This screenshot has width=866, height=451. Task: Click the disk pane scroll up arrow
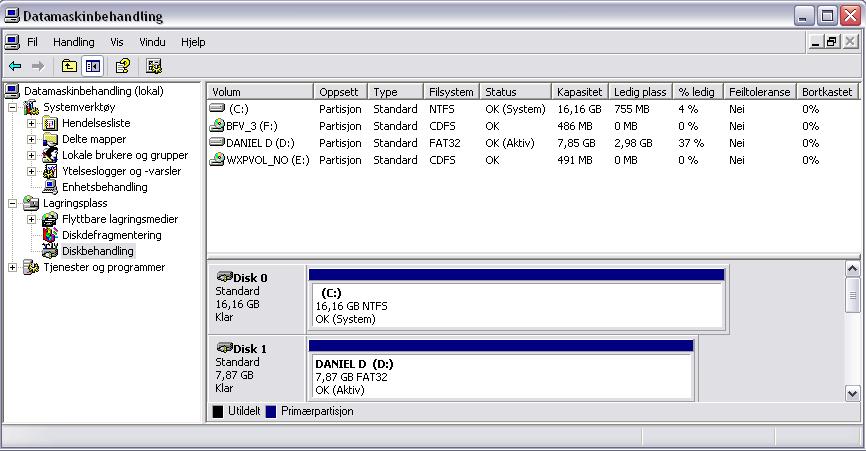852,269
